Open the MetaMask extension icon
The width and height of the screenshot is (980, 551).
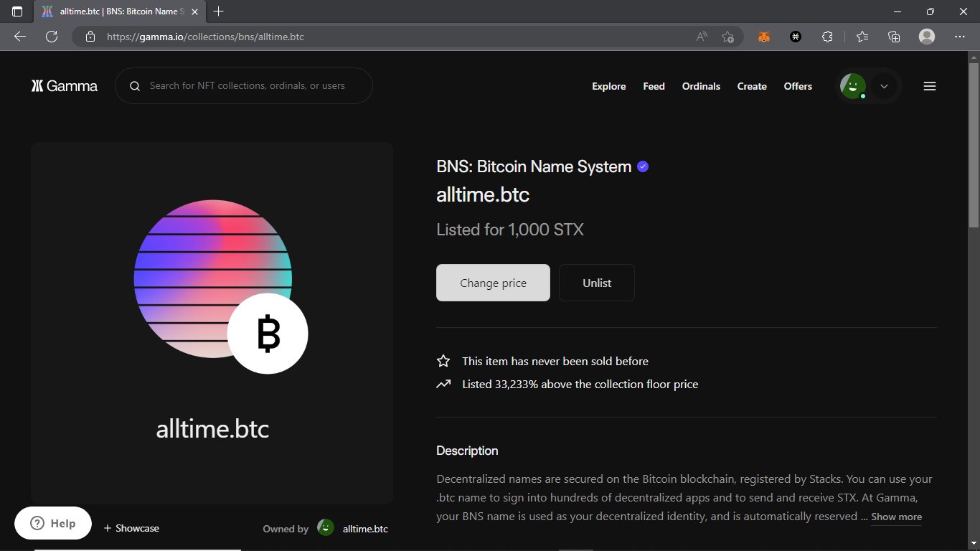pos(763,36)
